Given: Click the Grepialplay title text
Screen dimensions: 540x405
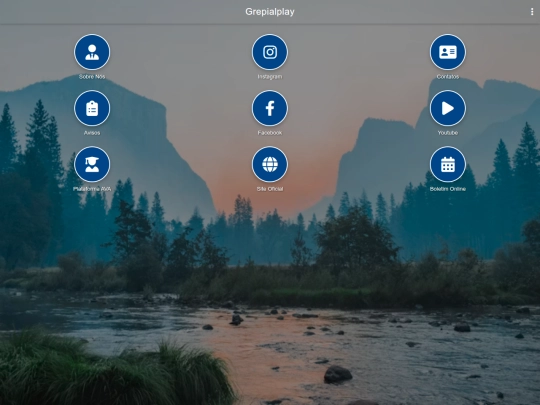Looking at the screenshot, I should (x=270, y=12).
